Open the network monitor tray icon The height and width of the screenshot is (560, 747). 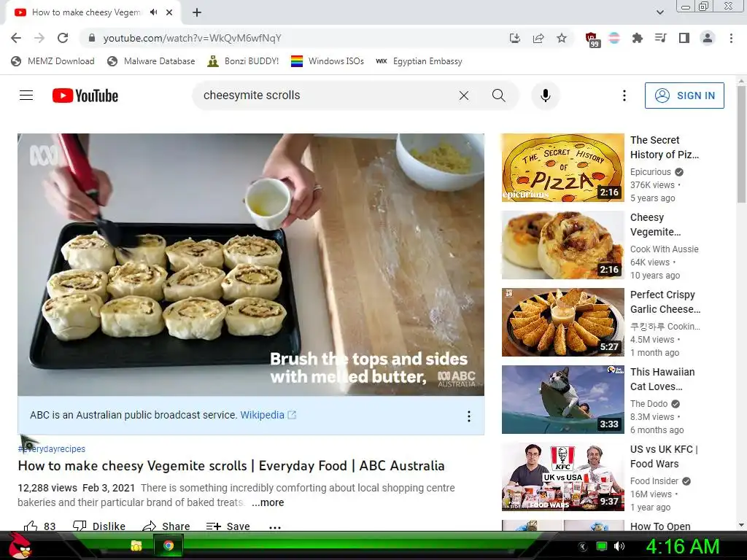click(602, 546)
